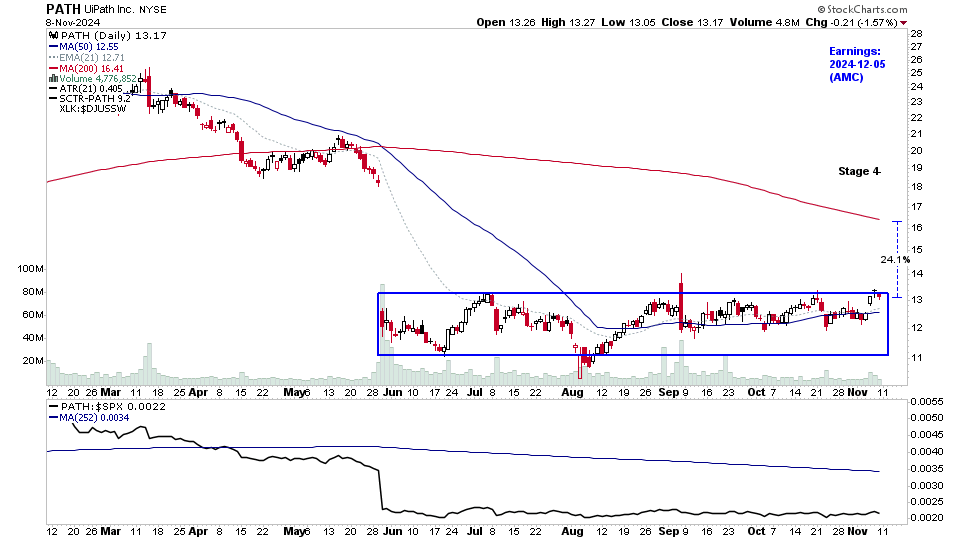Click Sep on the price chart date axis
Screen dimensions: 960x540
(669, 392)
